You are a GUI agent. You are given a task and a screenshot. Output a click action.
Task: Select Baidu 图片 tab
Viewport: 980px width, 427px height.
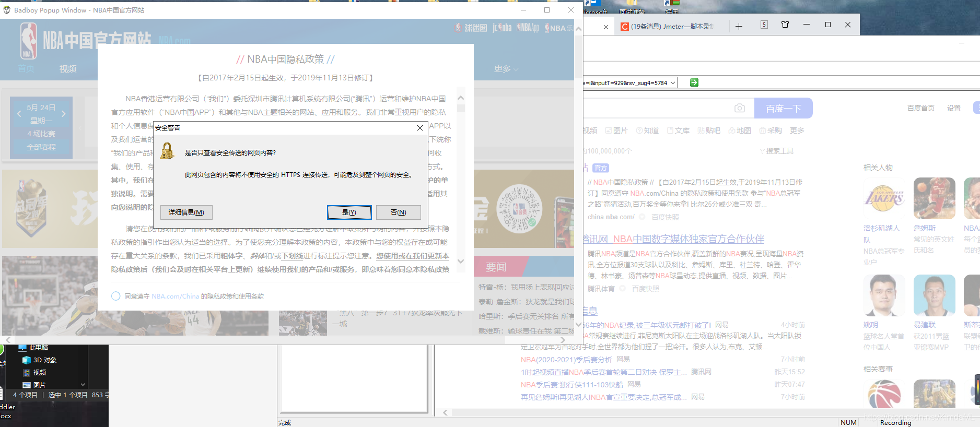[x=616, y=131]
